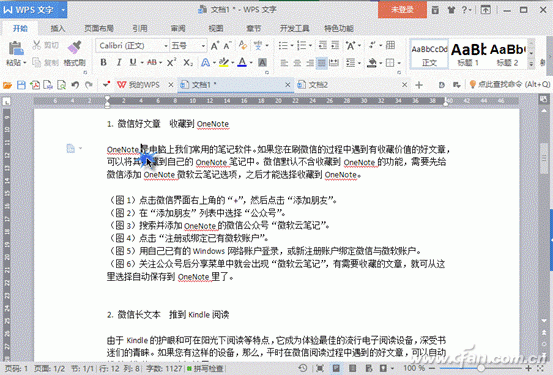Click the Paste clipboard icon

point(16,48)
